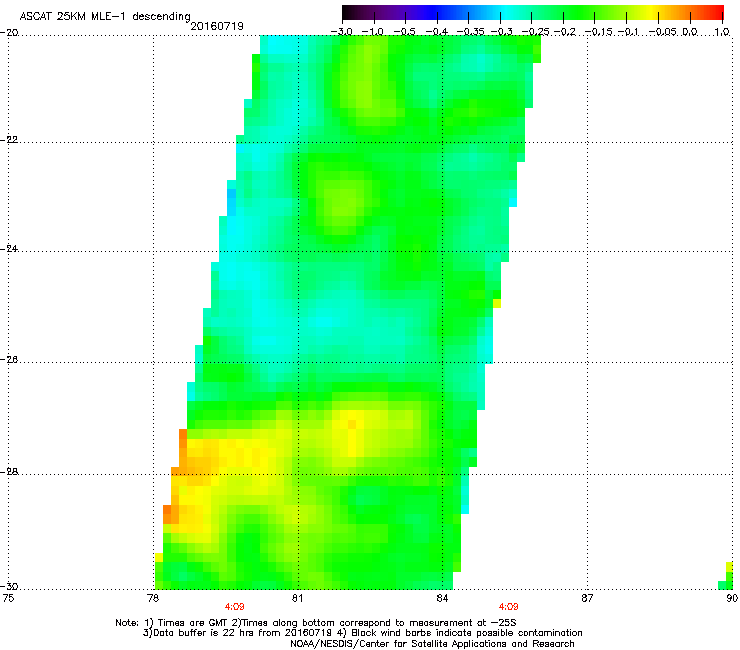Click the colorbar label '-0.5'
This screenshot has height=650, width=740.
[x=405, y=32]
